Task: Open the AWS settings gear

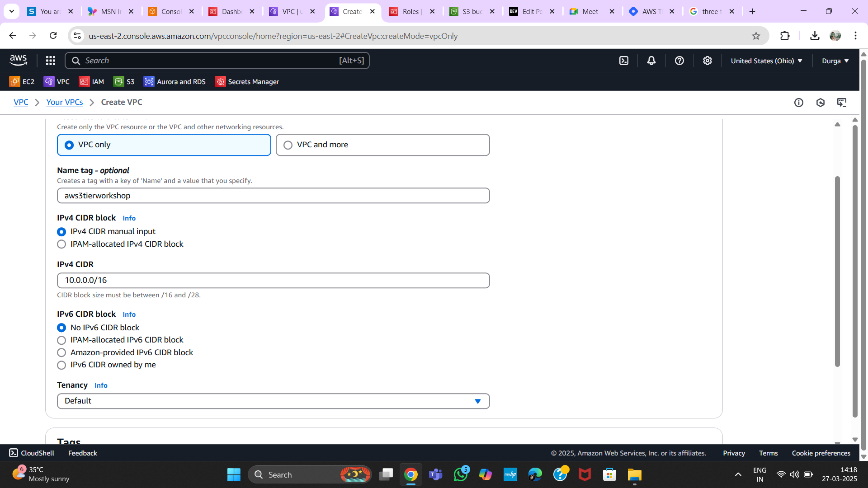Action: pyautogui.click(x=708, y=61)
